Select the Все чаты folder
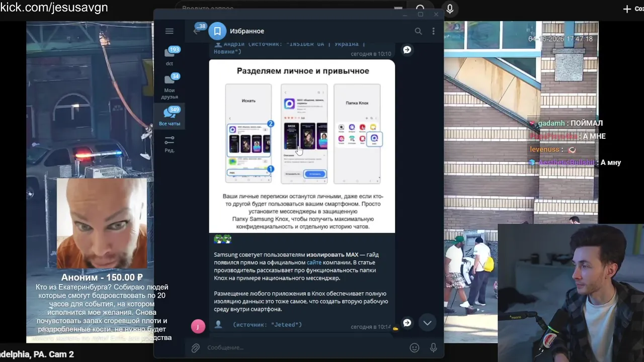 (170, 116)
